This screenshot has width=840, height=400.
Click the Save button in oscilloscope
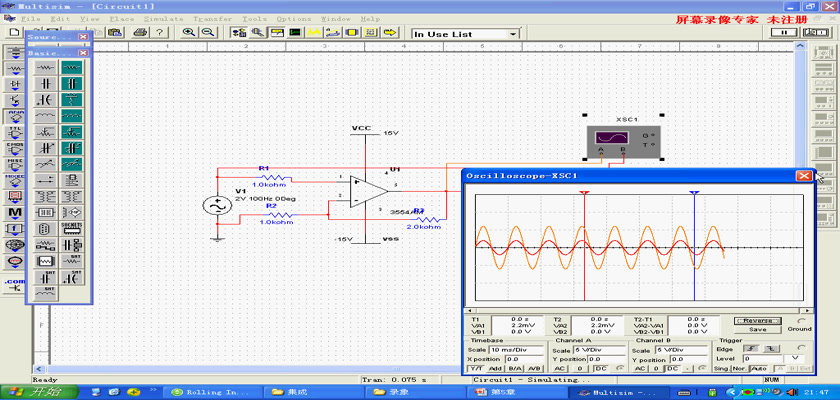point(758,329)
